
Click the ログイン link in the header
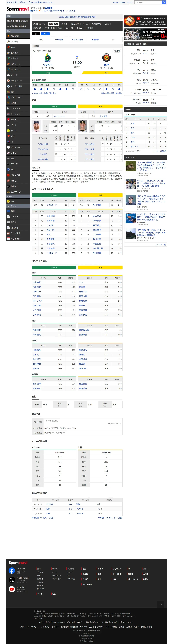(34, 11)
